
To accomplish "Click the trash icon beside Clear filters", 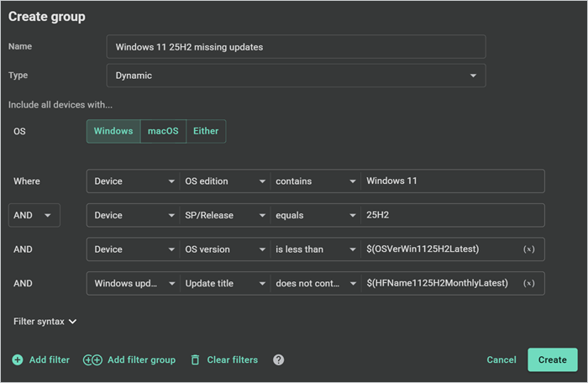I will (x=195, y=359).
